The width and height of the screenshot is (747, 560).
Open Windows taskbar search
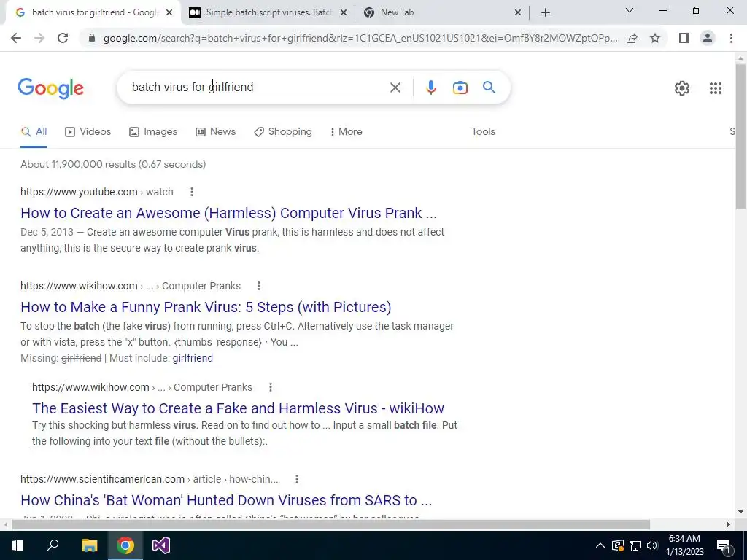[53, 545]
